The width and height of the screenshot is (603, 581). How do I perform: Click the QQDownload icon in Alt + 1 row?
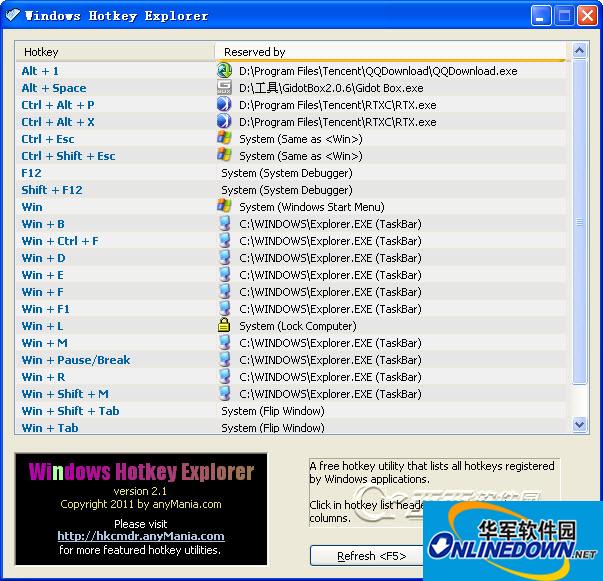(x=224, y=71)
